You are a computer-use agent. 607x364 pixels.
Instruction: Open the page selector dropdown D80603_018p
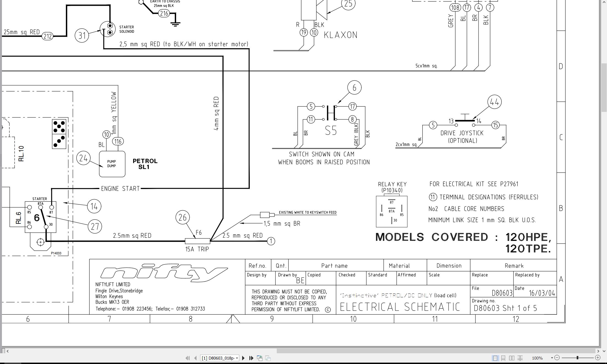(x=220, y=358)
